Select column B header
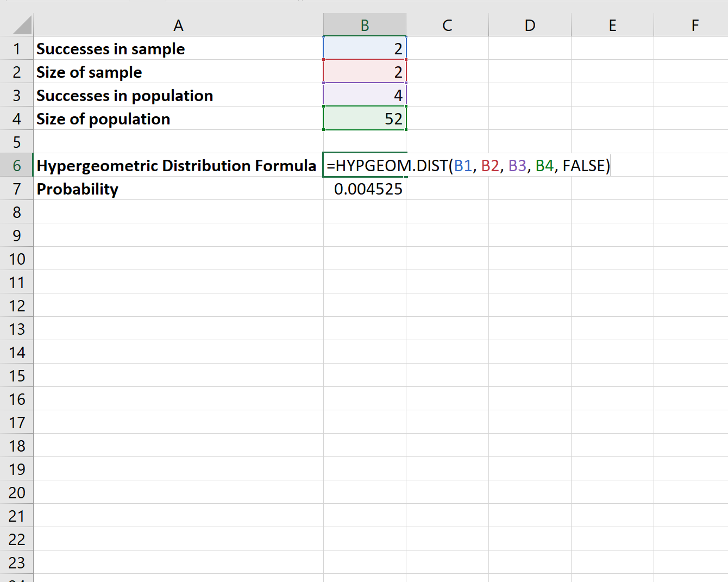Screen dimensions: 728x582 [x=364, y=24]
